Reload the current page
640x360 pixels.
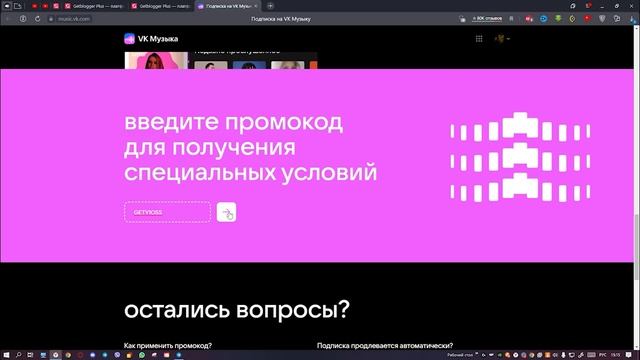point(37,19)
